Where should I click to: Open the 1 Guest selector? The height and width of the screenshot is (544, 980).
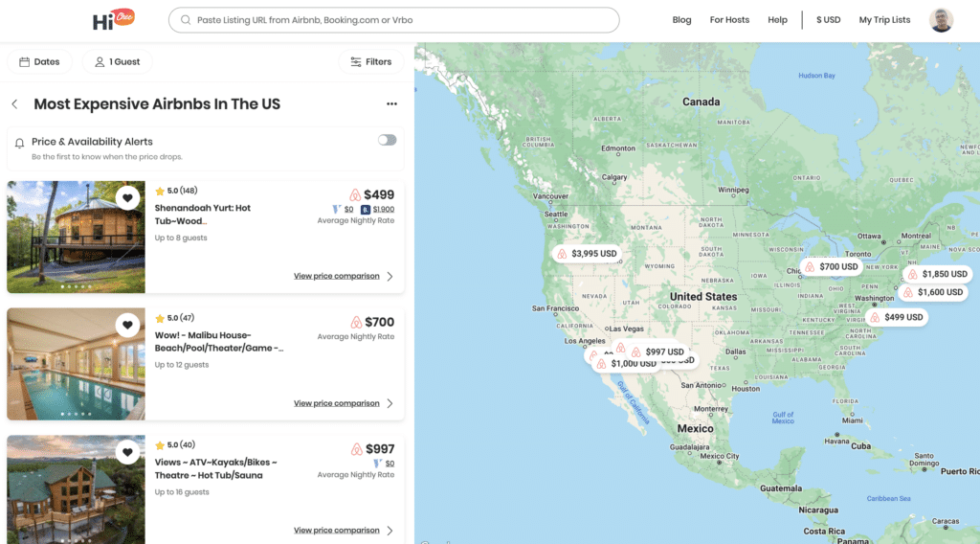click(117, 62)
